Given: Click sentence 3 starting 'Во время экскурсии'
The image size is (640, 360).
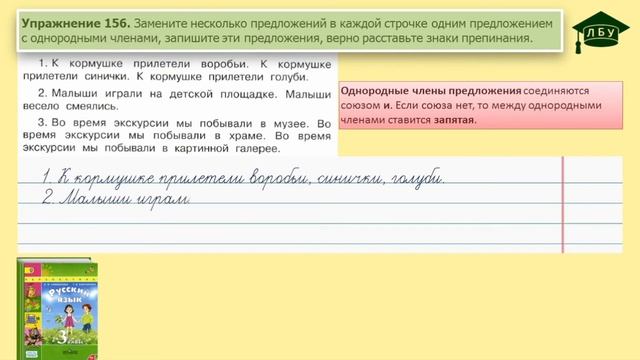Looking at the screenshot, I should point(177,136).
